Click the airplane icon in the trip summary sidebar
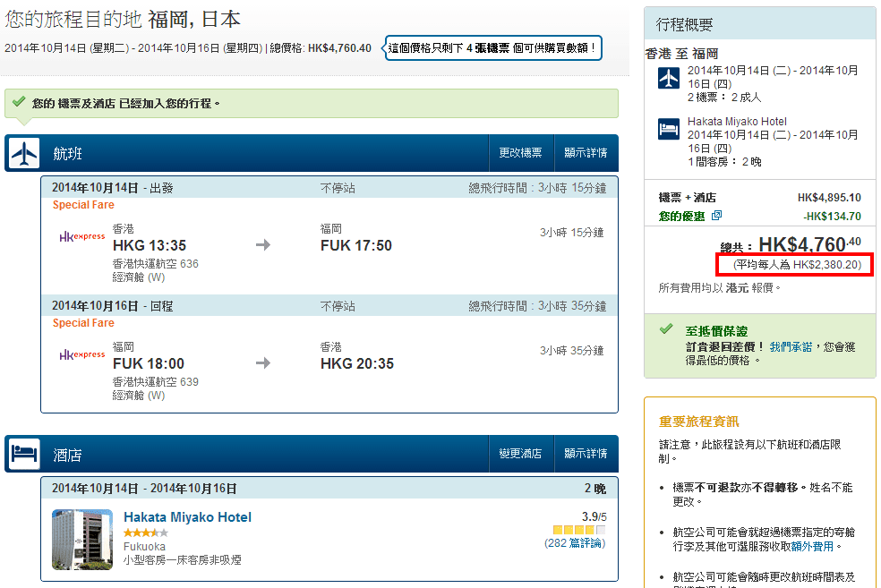This screenshot has height=588, width=881. (669, 78)
